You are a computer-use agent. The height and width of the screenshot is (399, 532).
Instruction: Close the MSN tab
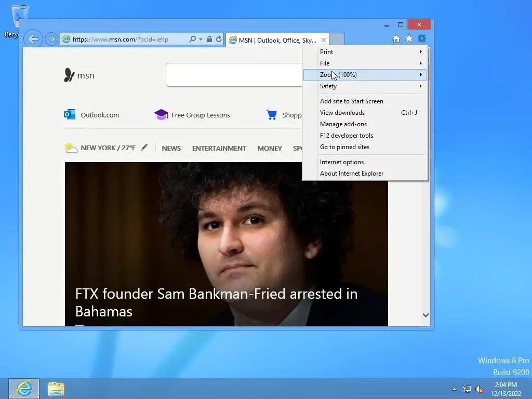[x=324, y=40]
